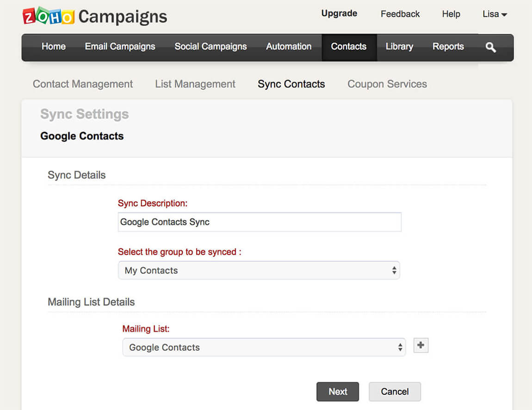Click the plus icon to add mailing list

tap(421, 345)
